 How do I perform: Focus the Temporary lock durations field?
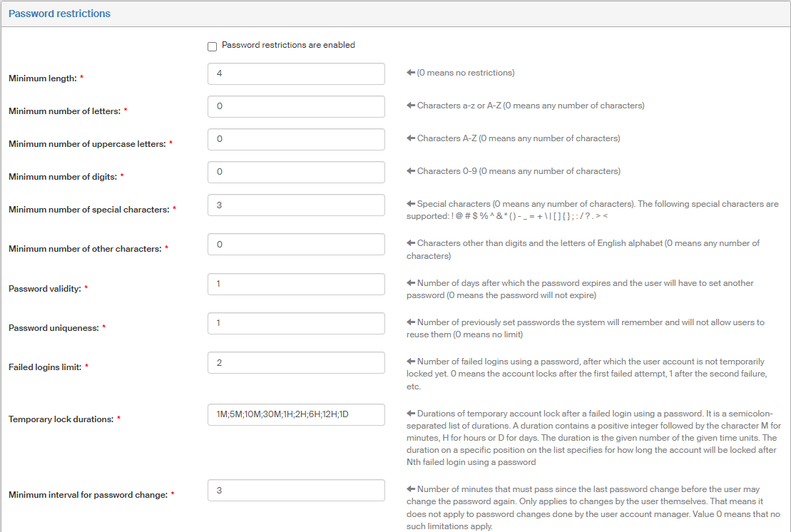(296, 414)
